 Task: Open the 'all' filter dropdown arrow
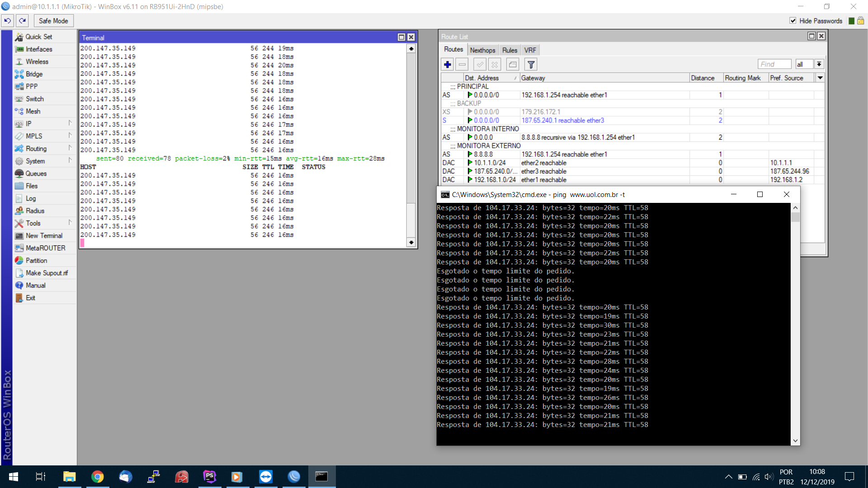coord(819,64)
